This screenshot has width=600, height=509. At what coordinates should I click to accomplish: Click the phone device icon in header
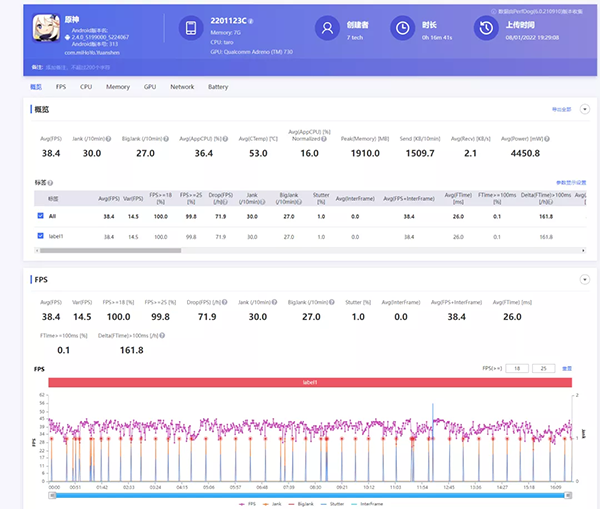193,29
